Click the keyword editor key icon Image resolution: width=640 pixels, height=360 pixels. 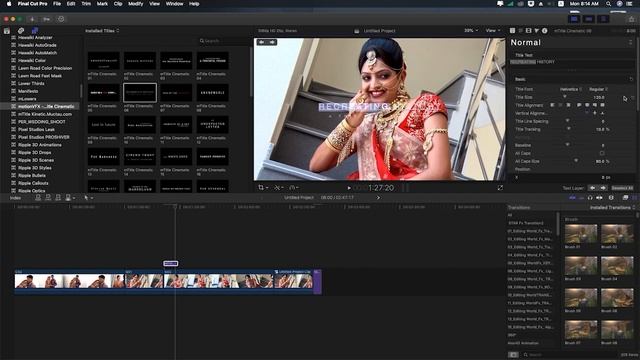pos(47,19)
